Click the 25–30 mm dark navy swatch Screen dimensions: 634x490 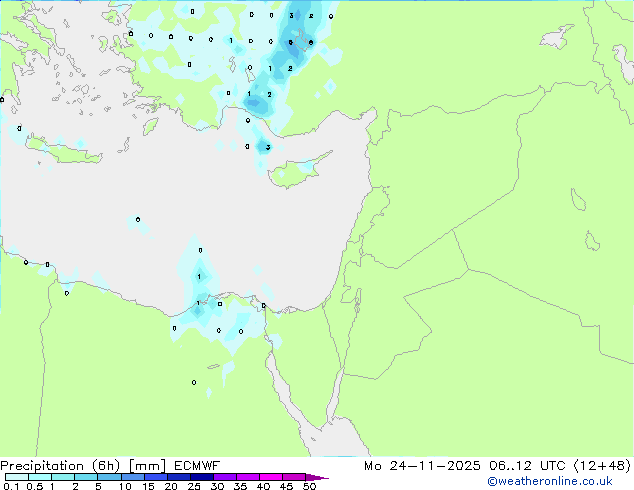[202, 477]
